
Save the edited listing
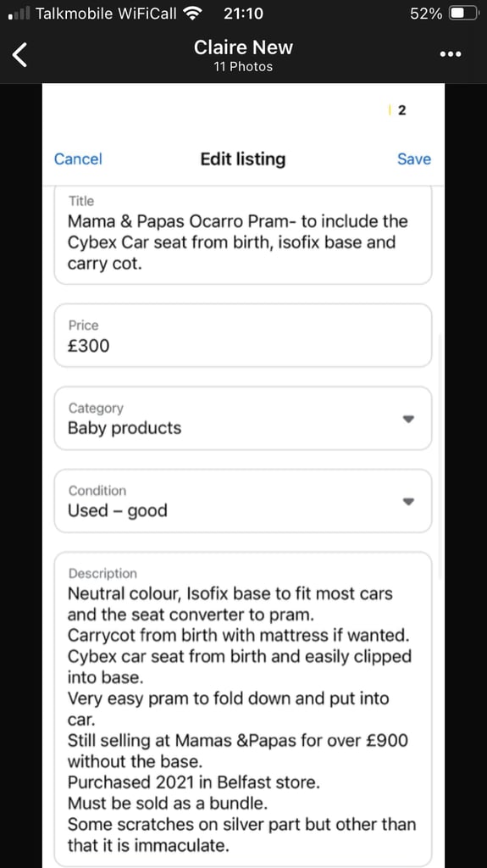[414, 159]
